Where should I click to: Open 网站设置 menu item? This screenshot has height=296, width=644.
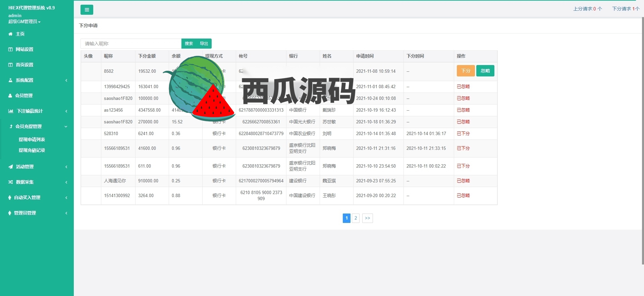[24, 49]
